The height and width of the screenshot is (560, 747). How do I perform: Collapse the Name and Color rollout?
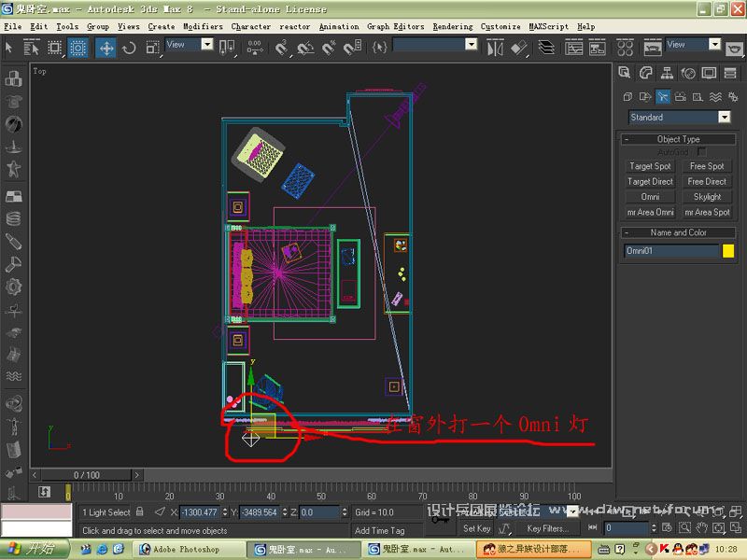[x=678, y=232]
